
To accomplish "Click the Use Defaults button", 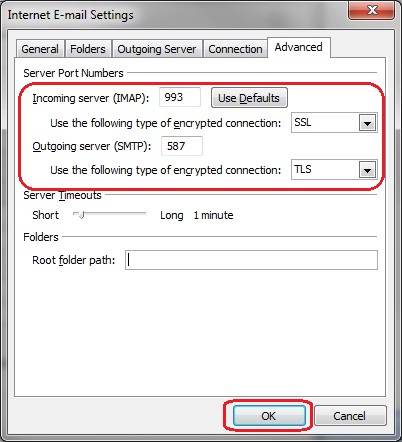I will coord(249,98).
